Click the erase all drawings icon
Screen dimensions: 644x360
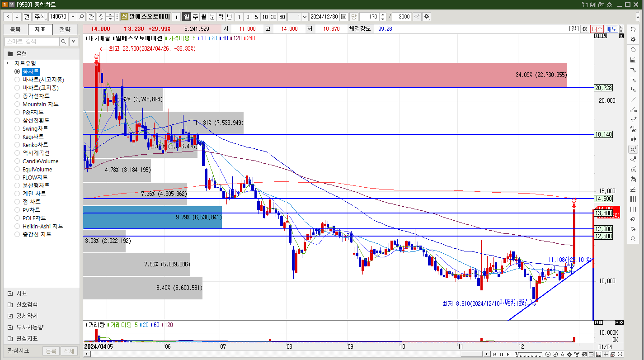(633, 130)
